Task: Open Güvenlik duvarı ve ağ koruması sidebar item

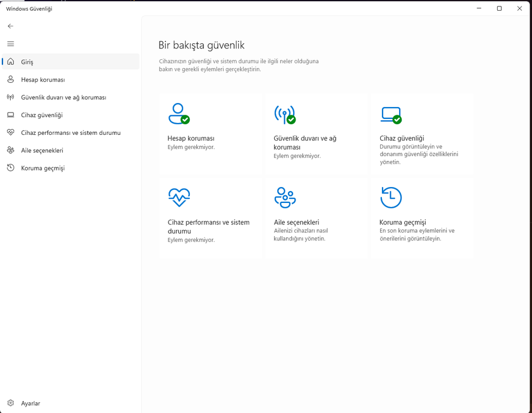Action: click(x=70, y=97)
